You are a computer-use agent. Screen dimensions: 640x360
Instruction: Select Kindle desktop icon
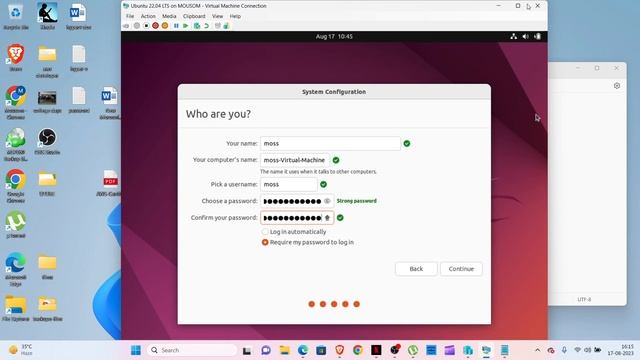47,16
